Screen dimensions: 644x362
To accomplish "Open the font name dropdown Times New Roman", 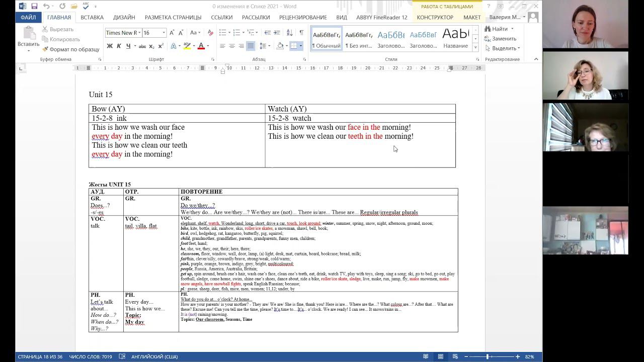I will click(x=139, y=33).
